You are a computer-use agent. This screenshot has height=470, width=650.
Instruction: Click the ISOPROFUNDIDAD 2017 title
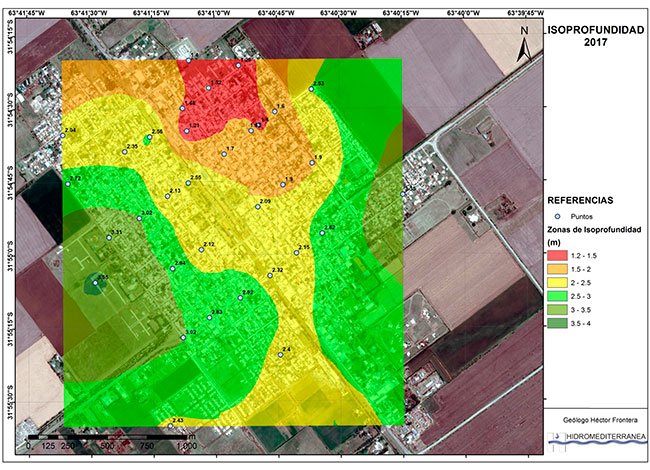(596, 36)
